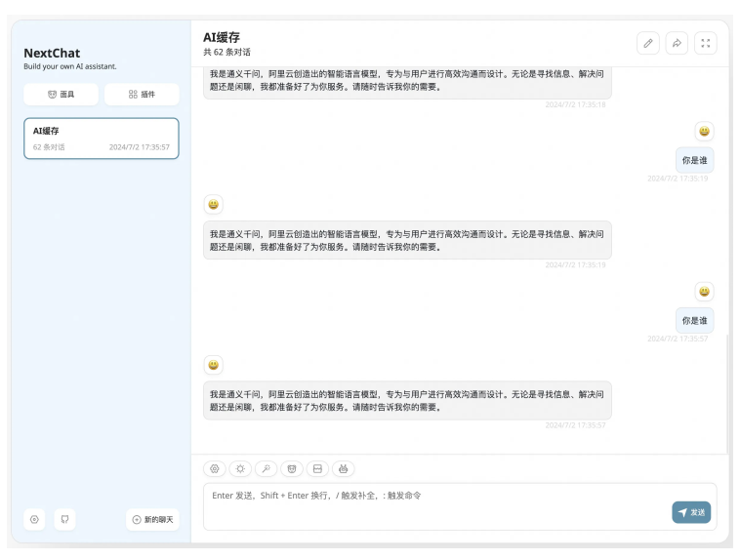
Task: Select 你是谁 message sent at 17:35:19
Action: (695, 160)
